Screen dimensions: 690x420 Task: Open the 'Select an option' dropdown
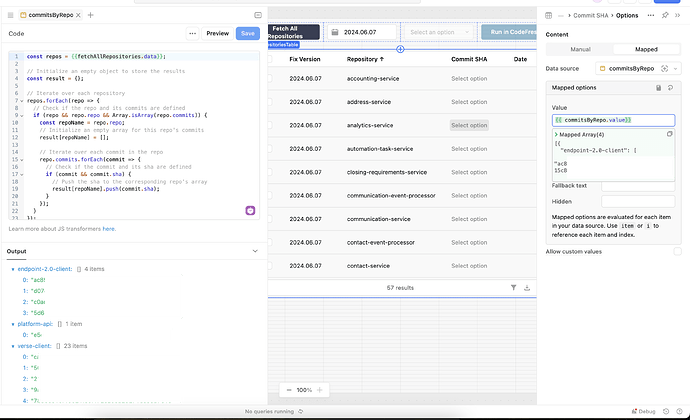coord(439,32)
